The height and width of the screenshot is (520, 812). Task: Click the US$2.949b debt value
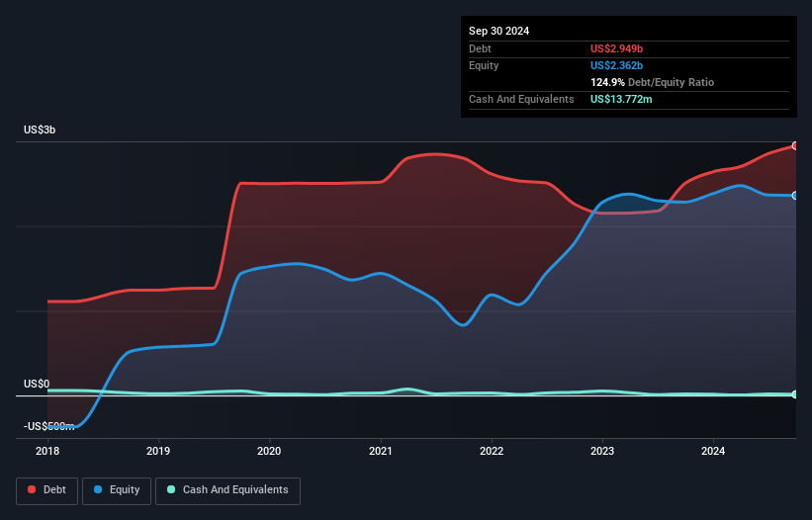(616, 48)
